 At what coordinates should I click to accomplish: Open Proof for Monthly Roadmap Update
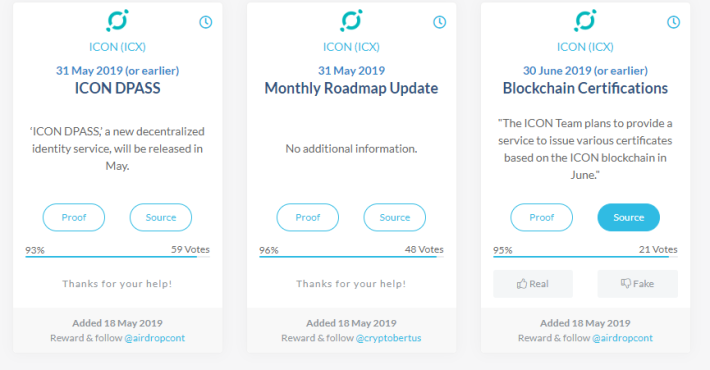tap(307, 217)
